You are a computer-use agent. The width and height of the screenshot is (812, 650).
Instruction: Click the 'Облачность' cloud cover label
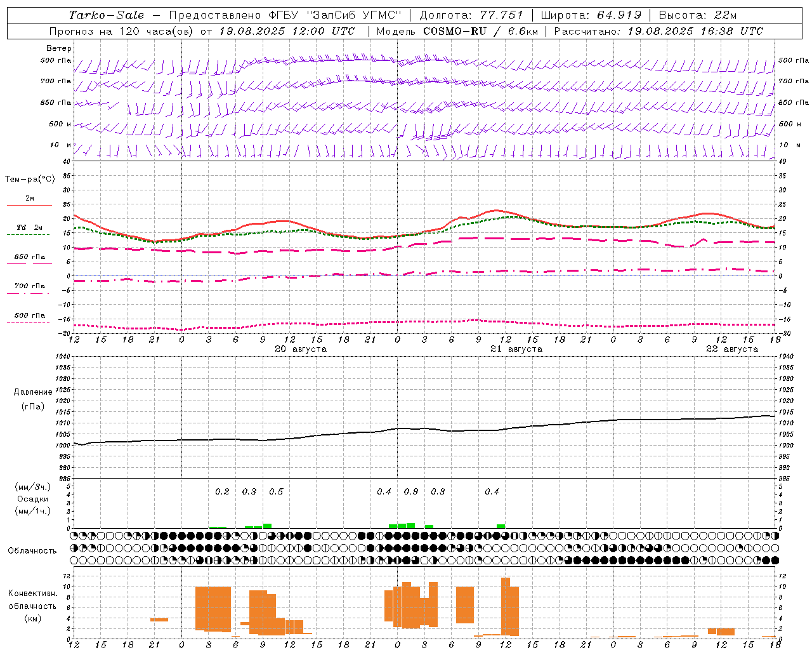[x=32, y=551]
